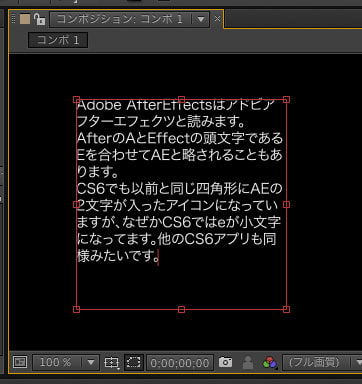
Task: Select the コンポジション: コンポ 1 panel title
Action: [120, 19]
